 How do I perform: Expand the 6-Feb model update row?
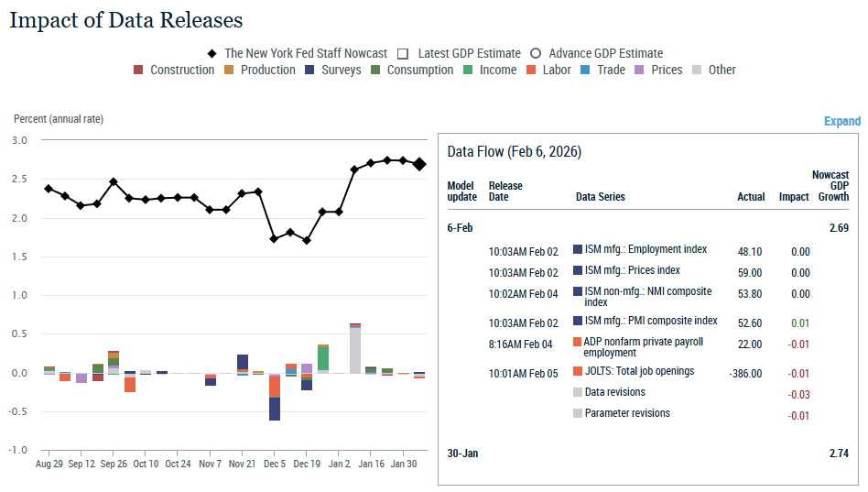(x=460, y=227)
